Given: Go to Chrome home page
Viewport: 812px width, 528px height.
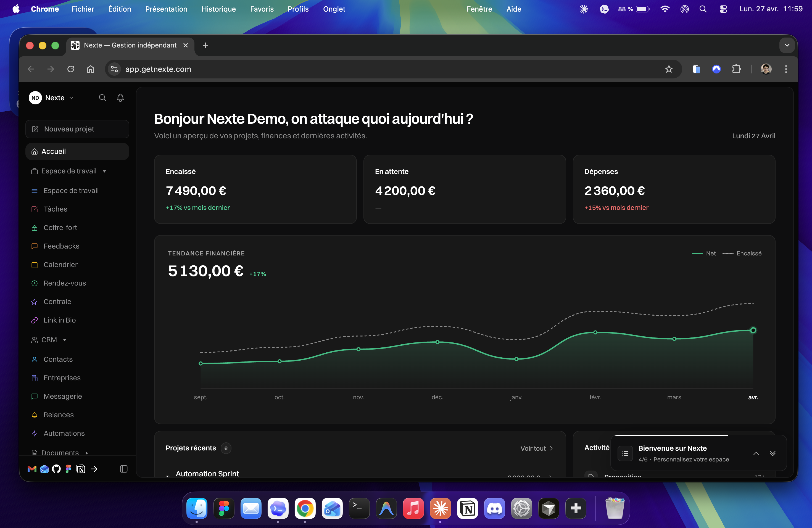Looking at the screenshot, I should 90,69.
